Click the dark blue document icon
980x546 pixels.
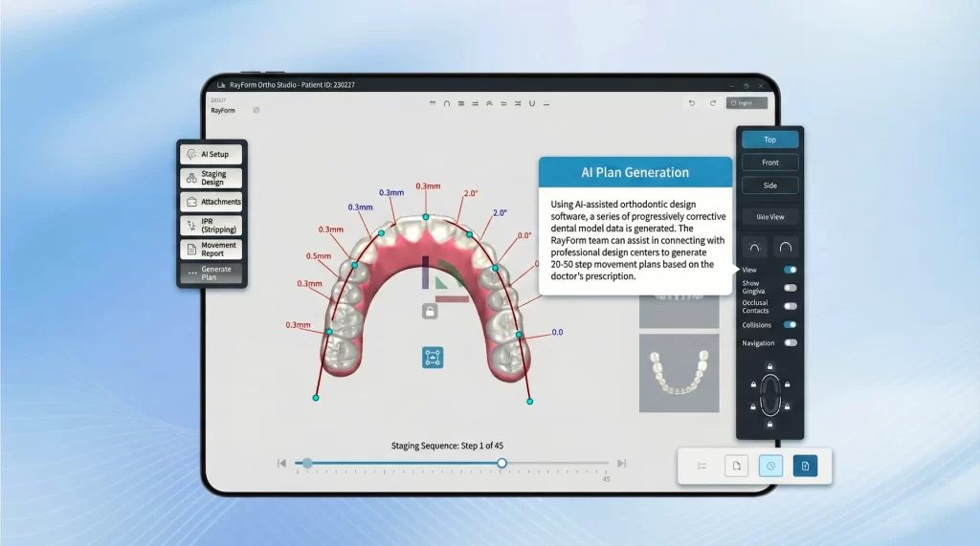[805, 466]
